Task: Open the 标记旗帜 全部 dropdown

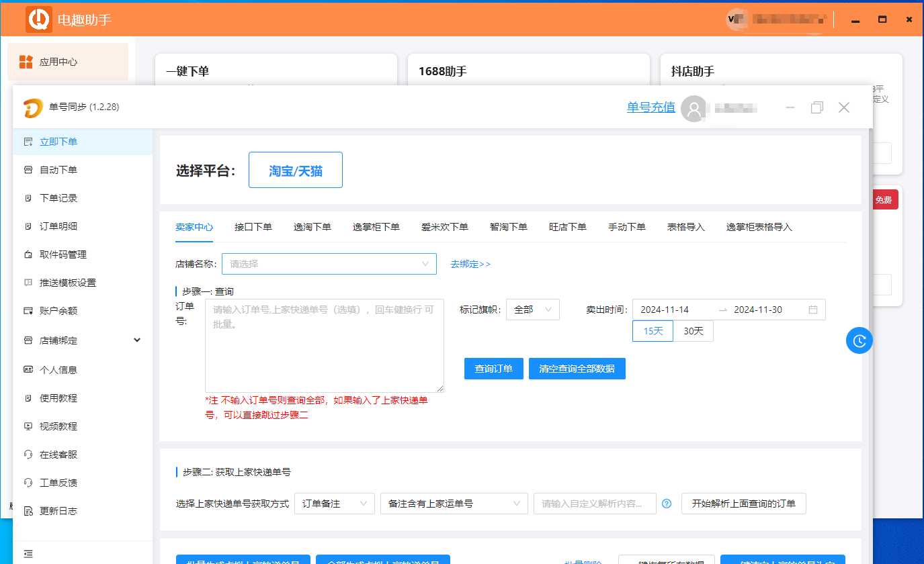Action: click(x=533, y=310)
